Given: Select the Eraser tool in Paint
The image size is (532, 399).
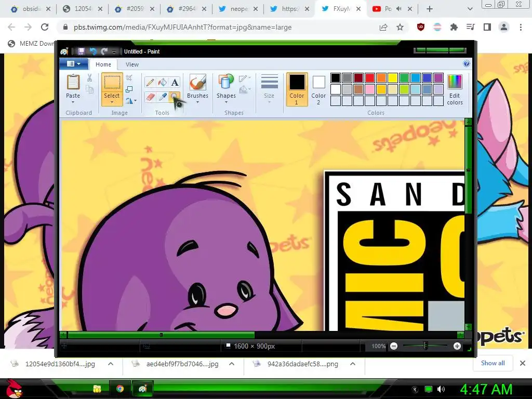Looking at the screenshot, I should 150,97.
